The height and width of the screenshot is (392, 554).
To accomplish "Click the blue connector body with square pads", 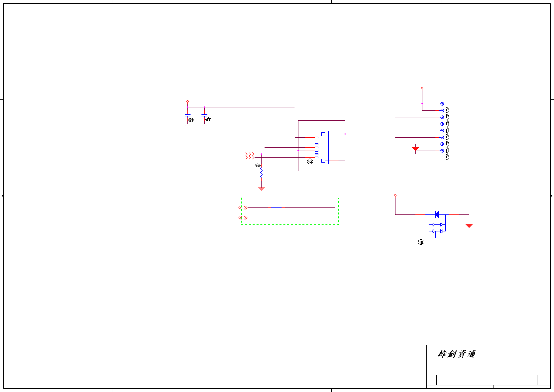I will 322,147.
